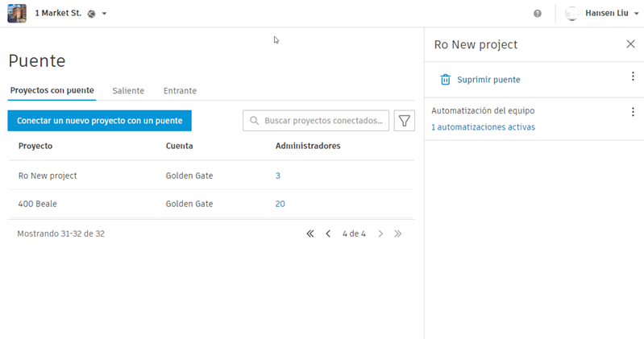644x339 pixels.
Task: Expand the 1 Market St. project dropdown
Action: pyautogui.click(x=105, y=14)
